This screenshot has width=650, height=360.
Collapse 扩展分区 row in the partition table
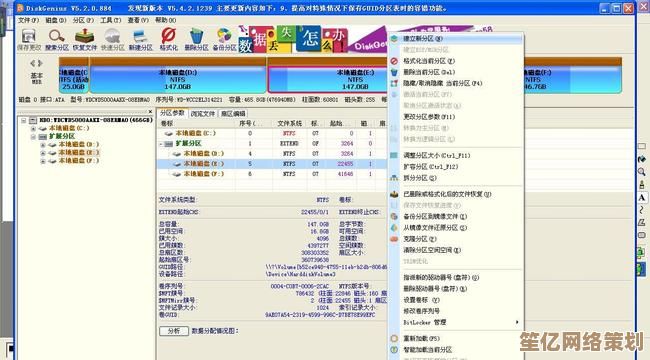click(x=161, y=144)
